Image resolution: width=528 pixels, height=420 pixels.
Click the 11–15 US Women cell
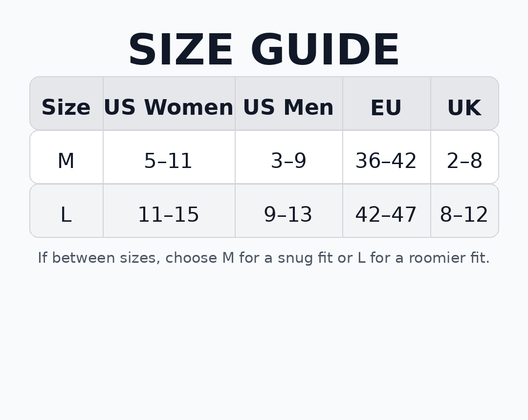(x=169, y=215)
